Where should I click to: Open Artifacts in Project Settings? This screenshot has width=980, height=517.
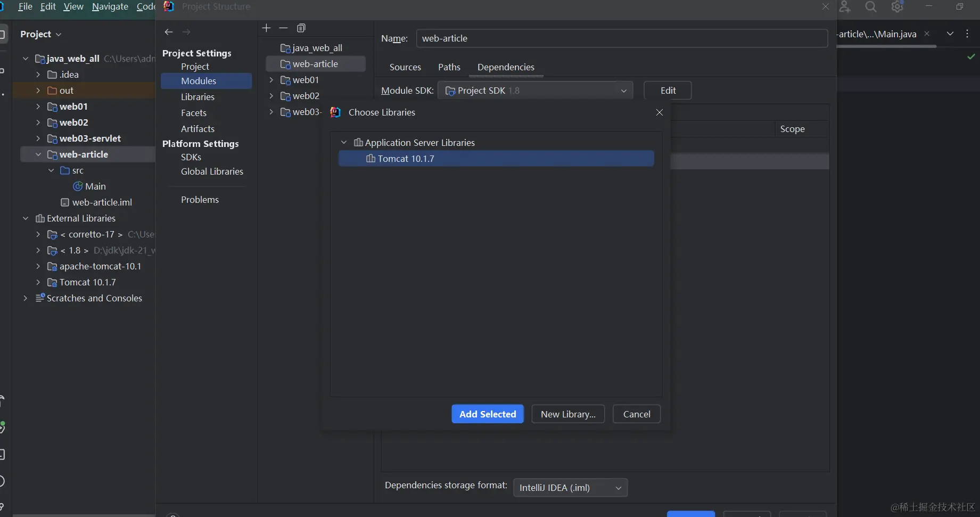point(197,129)
